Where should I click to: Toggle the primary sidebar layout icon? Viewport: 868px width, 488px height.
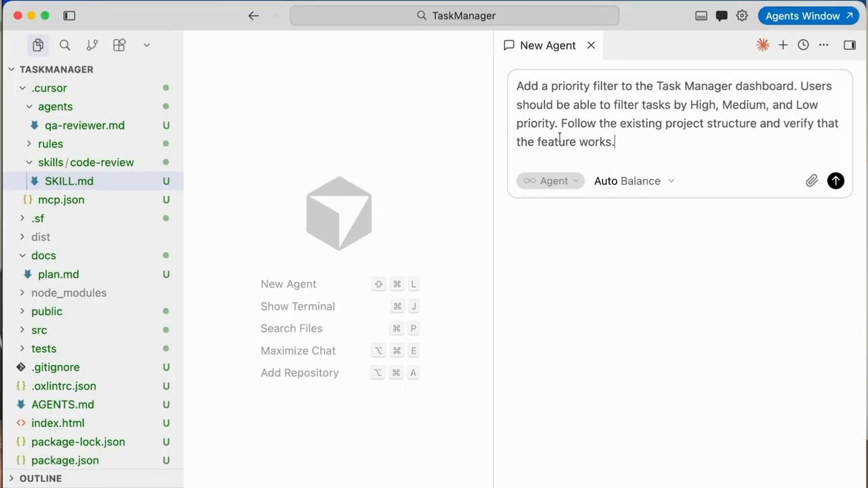point(69,16)
